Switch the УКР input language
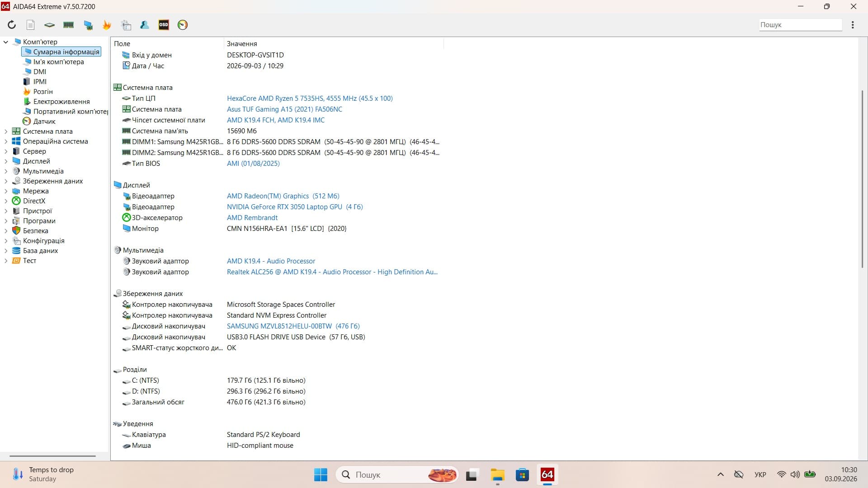868x488 pixels. point(760,475)
